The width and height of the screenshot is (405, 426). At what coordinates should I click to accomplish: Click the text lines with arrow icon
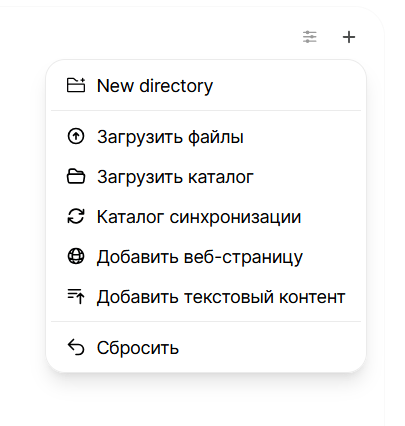coord(76,296)
